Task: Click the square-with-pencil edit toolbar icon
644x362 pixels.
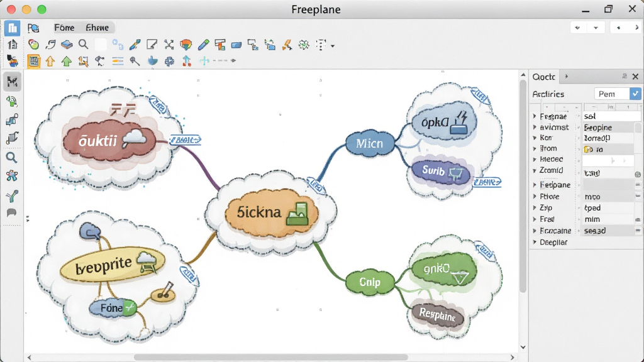Action: coord(152,45)
